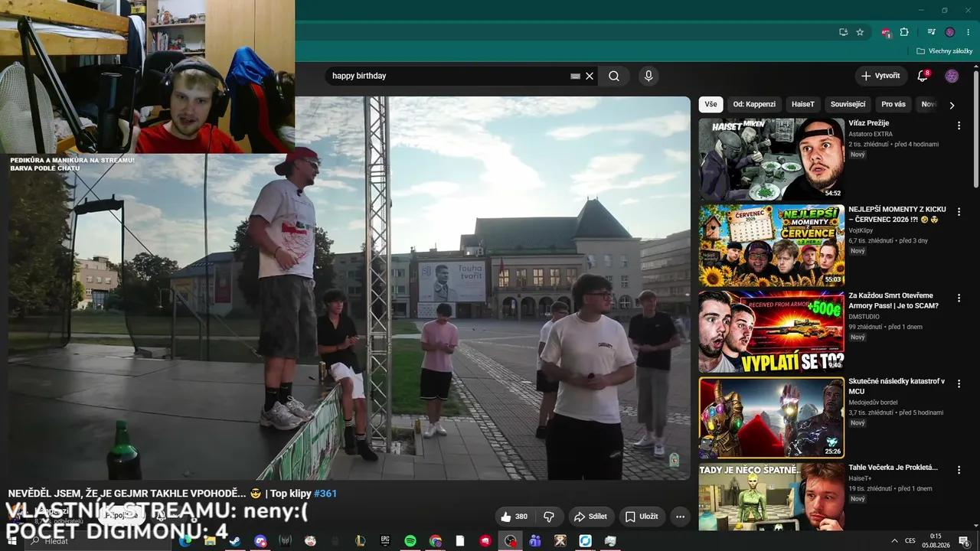Click the 'Víťaz Prežije' video title
Screen dimensions: 980x551
point(869,123)
